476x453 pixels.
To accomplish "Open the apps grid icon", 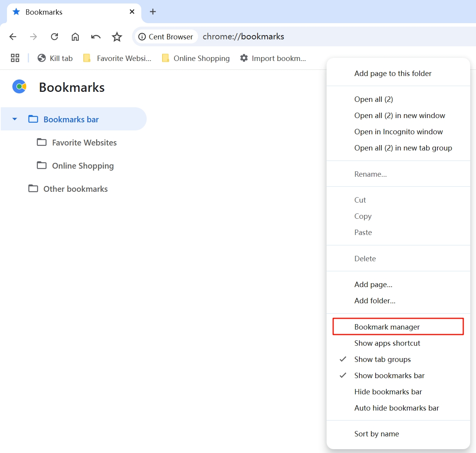I will (15, 58).
